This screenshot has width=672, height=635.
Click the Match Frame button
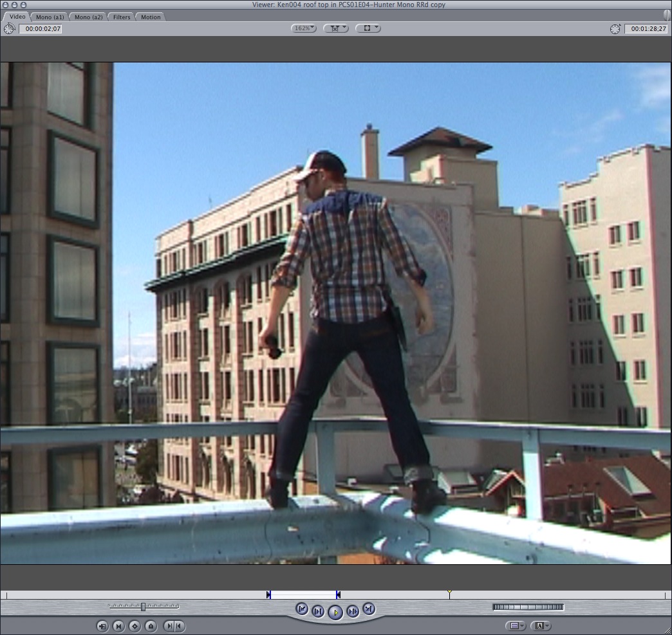[102, 625]
